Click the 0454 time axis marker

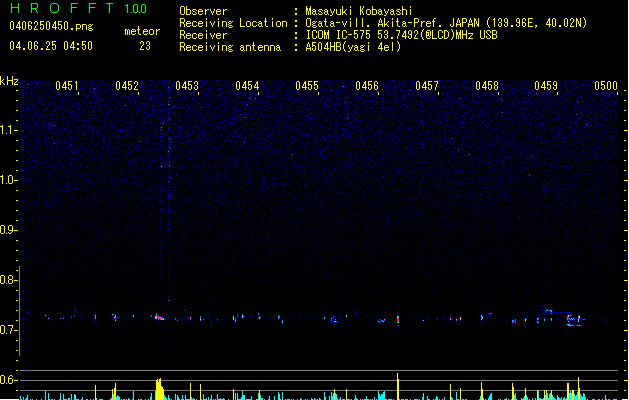247,86
